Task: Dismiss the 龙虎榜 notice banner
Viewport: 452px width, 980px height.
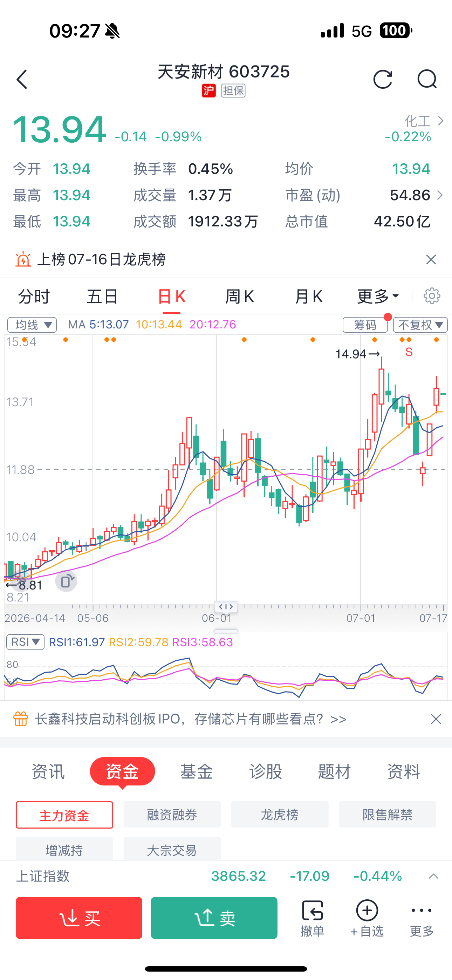Action: click(431, 259)
